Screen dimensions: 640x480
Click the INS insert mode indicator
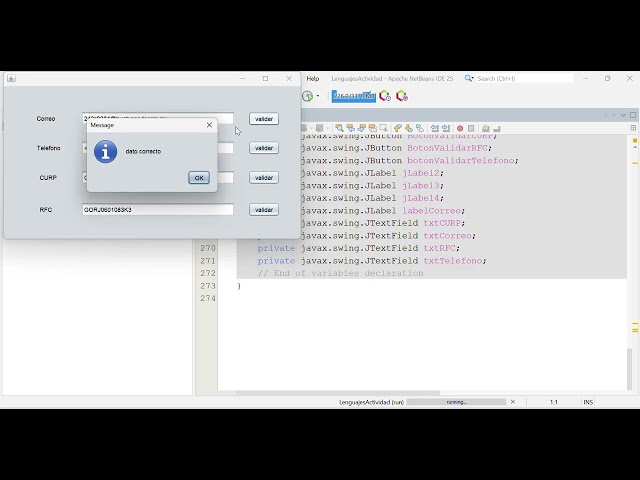(588, 402)
